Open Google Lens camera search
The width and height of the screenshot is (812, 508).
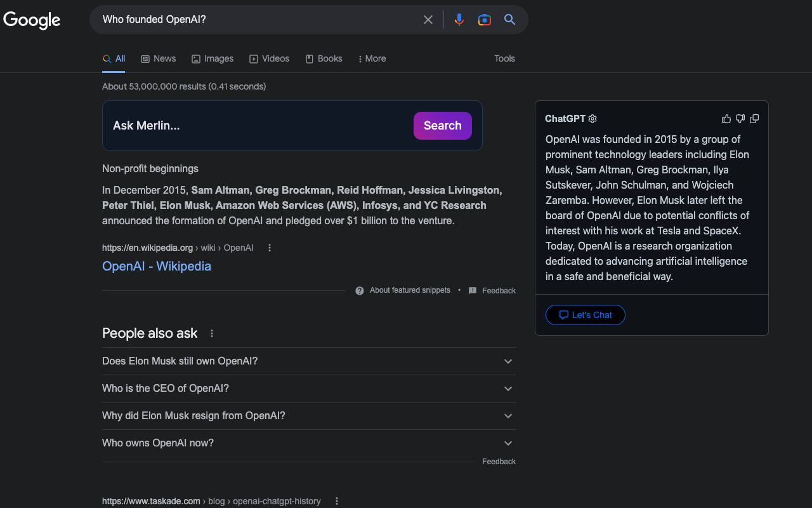(484, 20)
